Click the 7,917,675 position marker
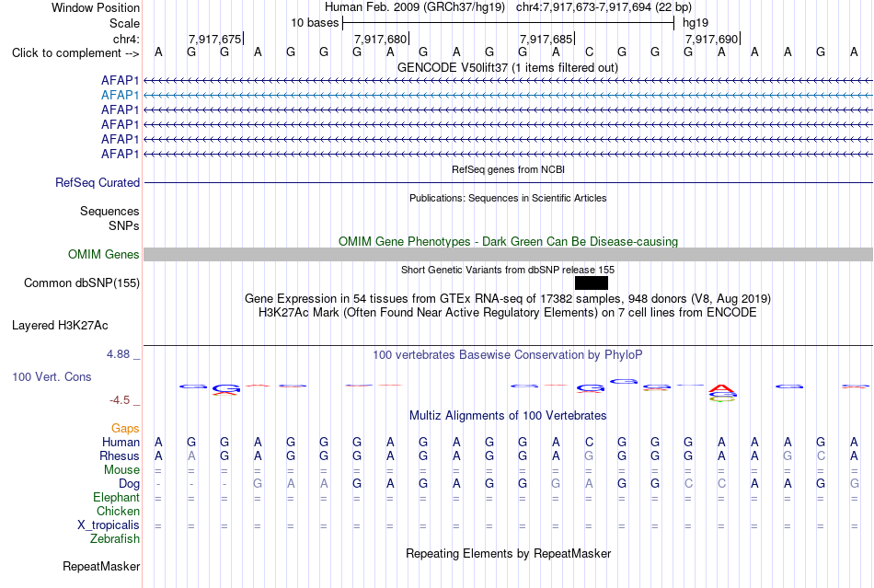Screen dimensions: 874x588 click(x=214, y=39)
